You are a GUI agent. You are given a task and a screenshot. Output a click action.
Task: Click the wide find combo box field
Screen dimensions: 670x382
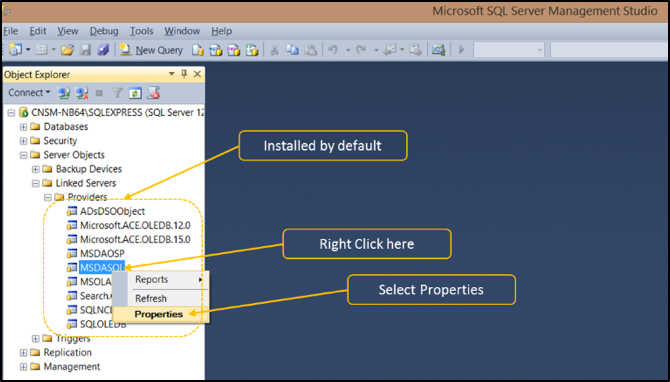pos(610,50)
